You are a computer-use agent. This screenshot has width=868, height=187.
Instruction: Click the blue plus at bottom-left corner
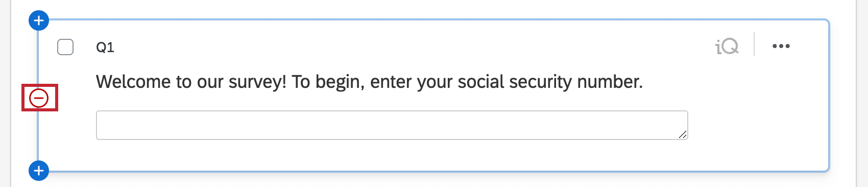tap(39, 171)
